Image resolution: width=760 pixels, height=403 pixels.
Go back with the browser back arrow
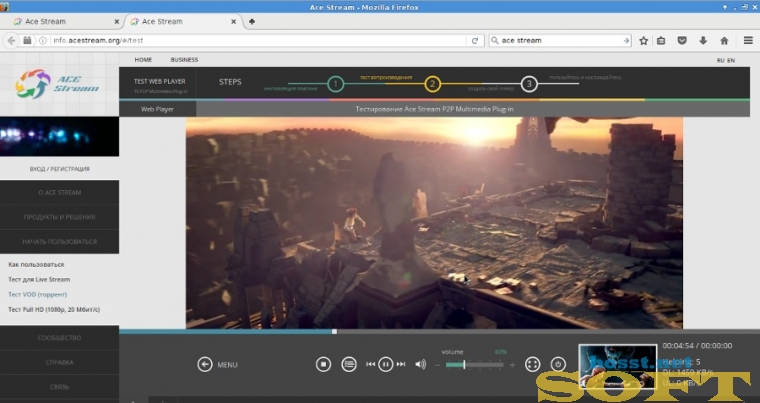[12, 41]
